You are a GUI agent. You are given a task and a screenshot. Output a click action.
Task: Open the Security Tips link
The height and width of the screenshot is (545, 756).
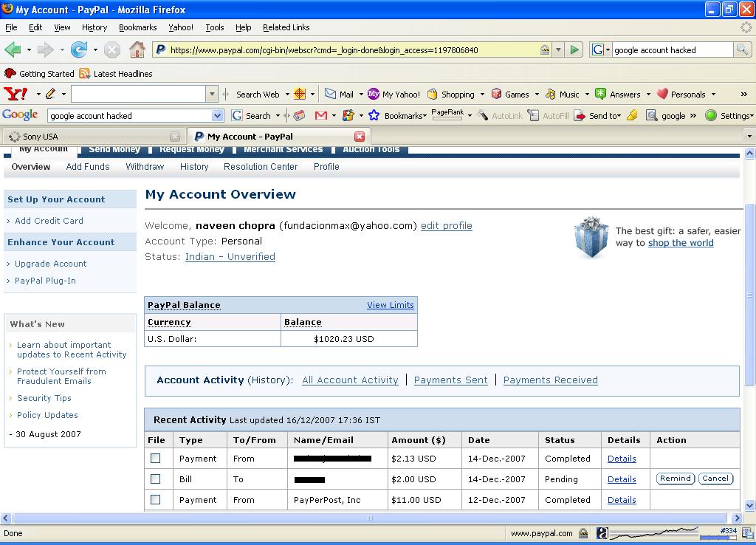(44, 398)
